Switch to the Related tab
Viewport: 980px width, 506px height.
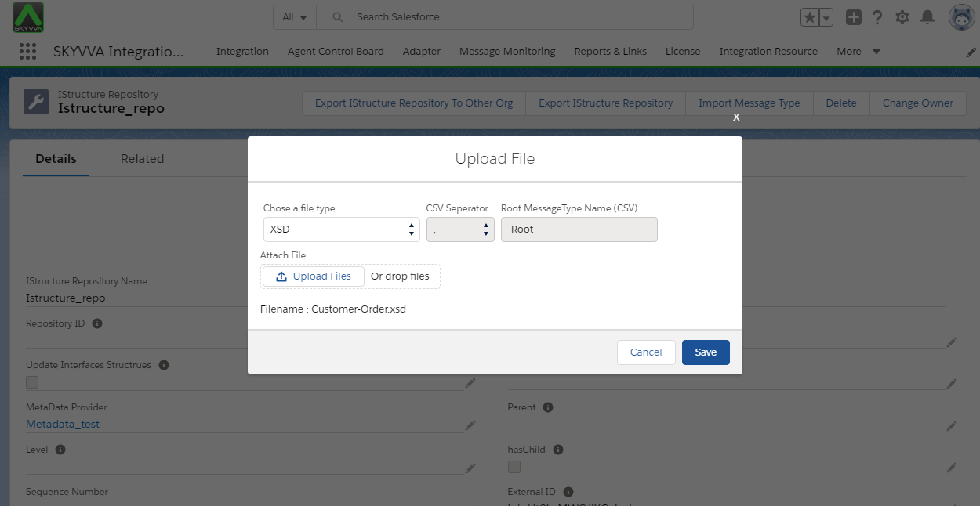143,159
